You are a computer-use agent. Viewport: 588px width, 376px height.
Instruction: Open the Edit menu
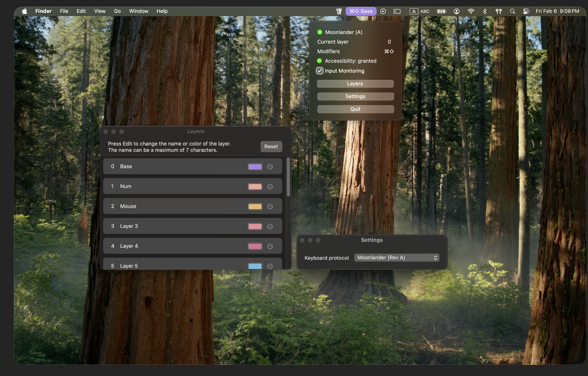coord(81,11)
